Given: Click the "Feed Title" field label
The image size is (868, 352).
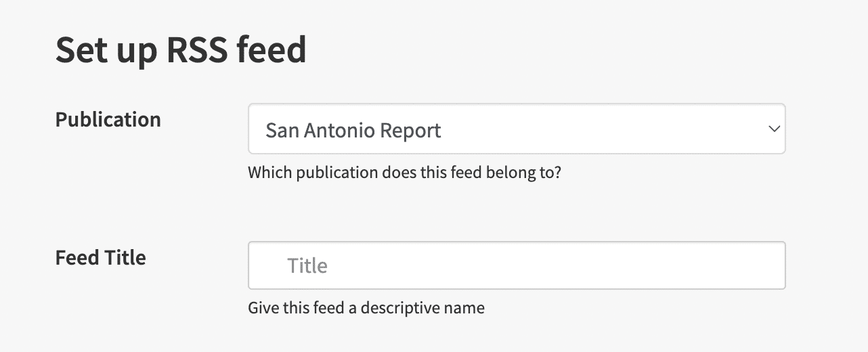Looking at the screenshot, I should (x=101, y=258).
